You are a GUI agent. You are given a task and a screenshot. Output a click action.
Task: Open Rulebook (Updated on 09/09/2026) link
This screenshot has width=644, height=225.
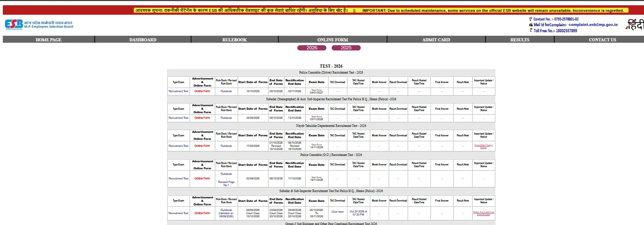(226, 213)
